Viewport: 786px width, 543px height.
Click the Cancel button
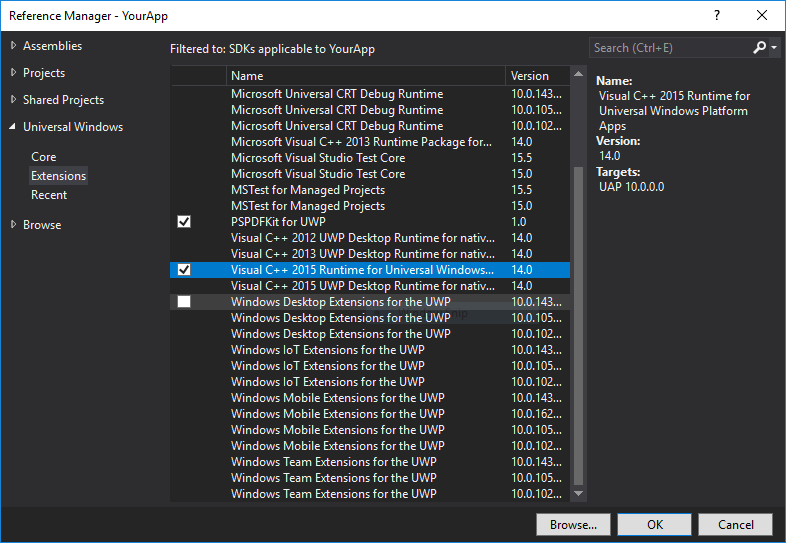point(735,524)
